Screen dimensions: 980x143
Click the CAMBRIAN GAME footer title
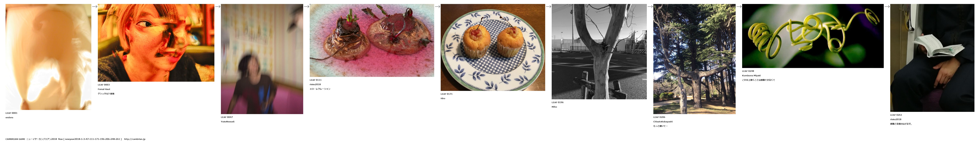point(15,139)
